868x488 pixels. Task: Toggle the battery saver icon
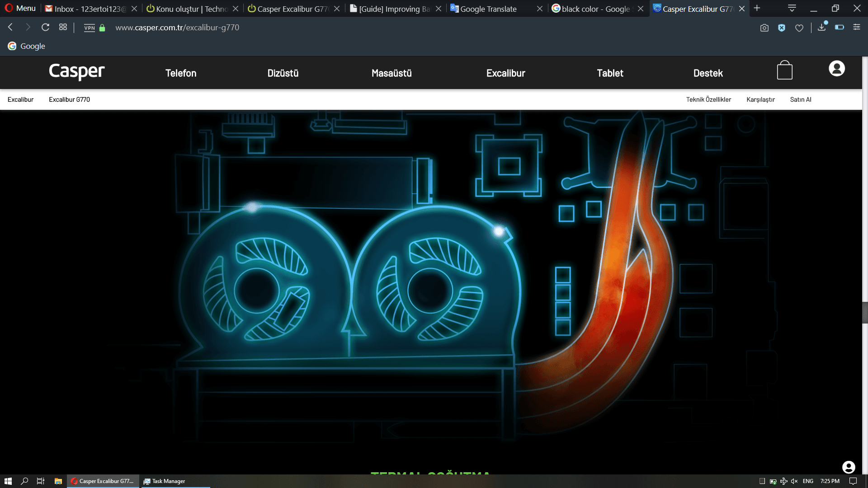(x=839, y=28)
